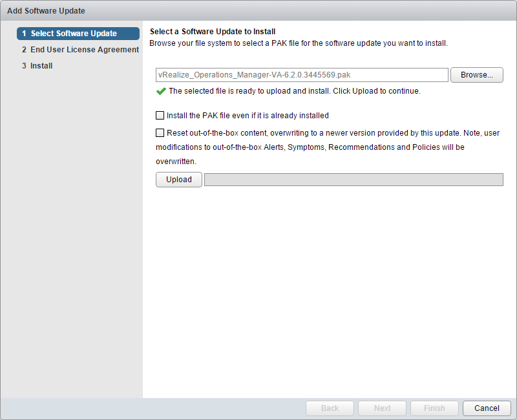Viewport: 517px width, 420px height.
Task: Click the Upload button
Action: 179,180
